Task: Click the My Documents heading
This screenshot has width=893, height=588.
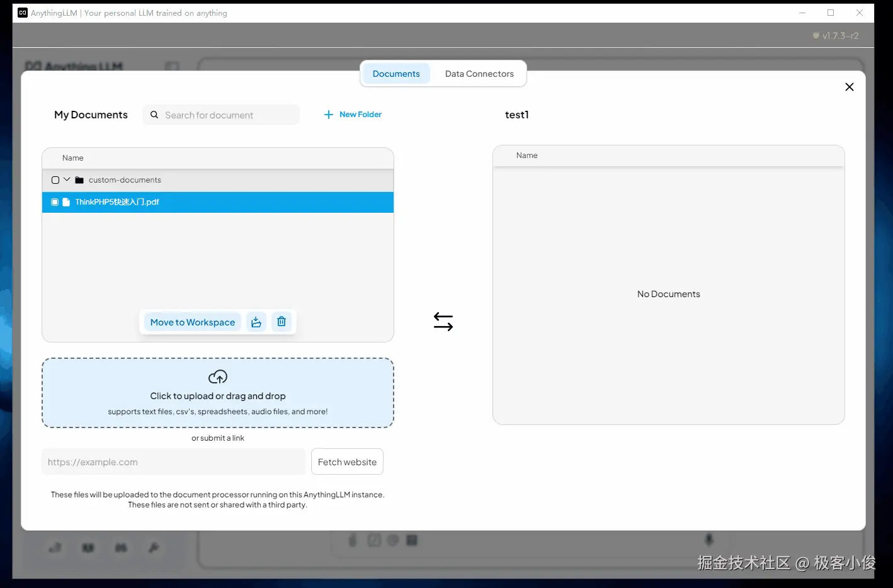Action: click(x=91, y=115)
